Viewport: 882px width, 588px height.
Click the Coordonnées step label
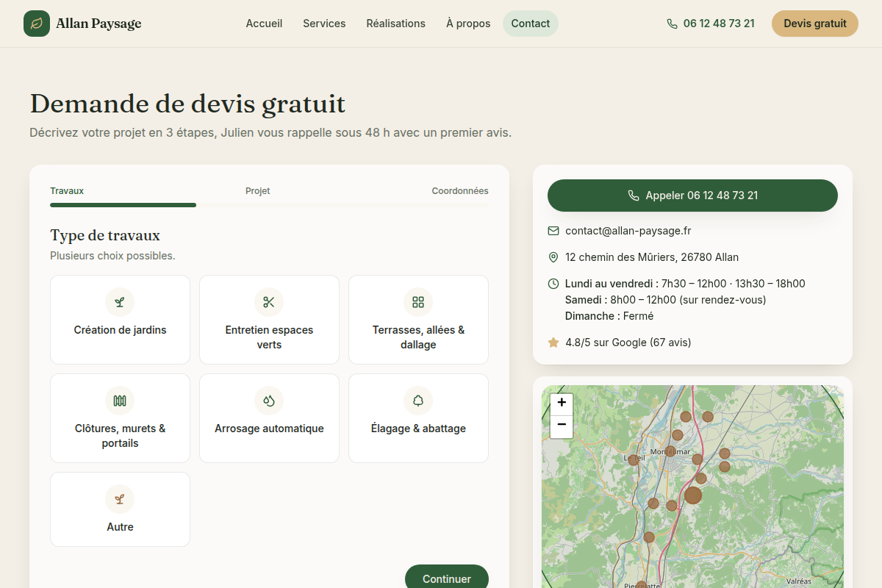point(460,191)
